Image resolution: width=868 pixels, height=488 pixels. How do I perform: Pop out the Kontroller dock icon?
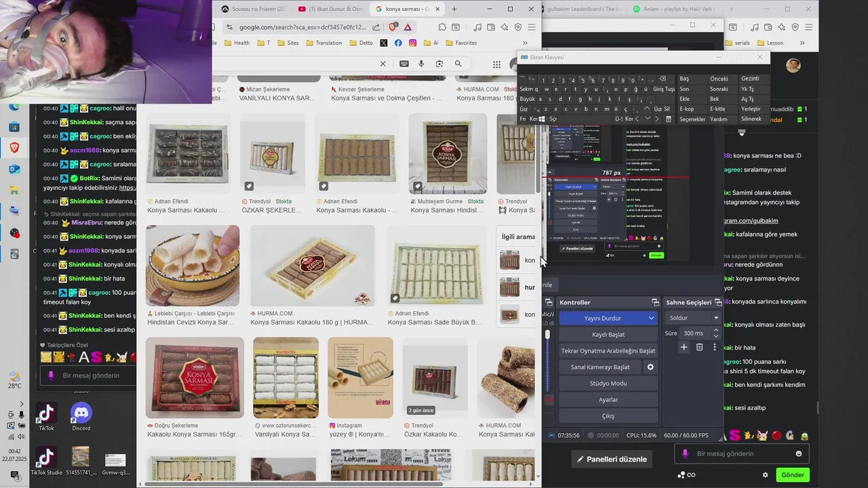pyautogui.click(x=655, y=302)
